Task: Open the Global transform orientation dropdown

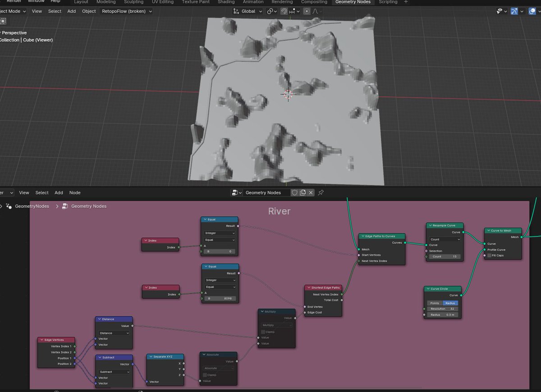Action: [x=247, y=11]
